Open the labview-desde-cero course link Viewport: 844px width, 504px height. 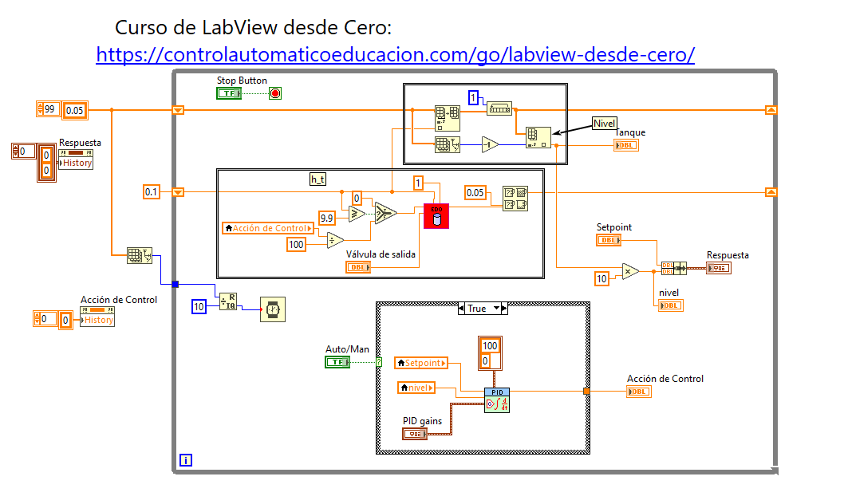(395, 55)
